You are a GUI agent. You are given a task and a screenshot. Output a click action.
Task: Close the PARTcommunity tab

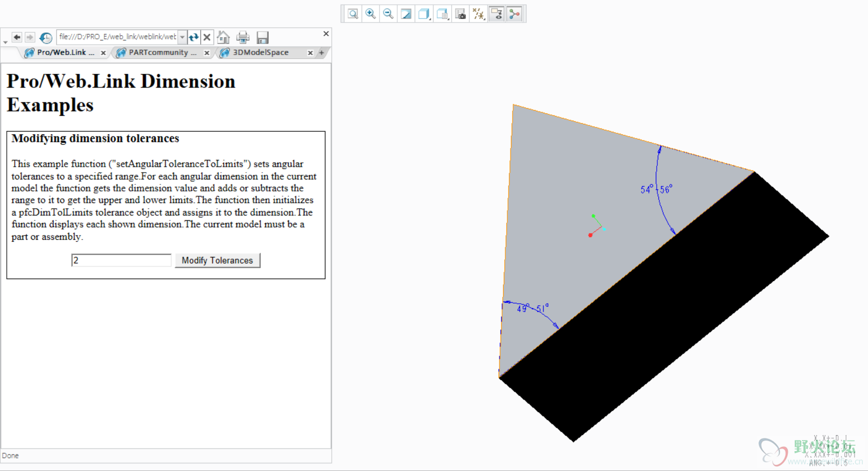[x=207, y=53]
